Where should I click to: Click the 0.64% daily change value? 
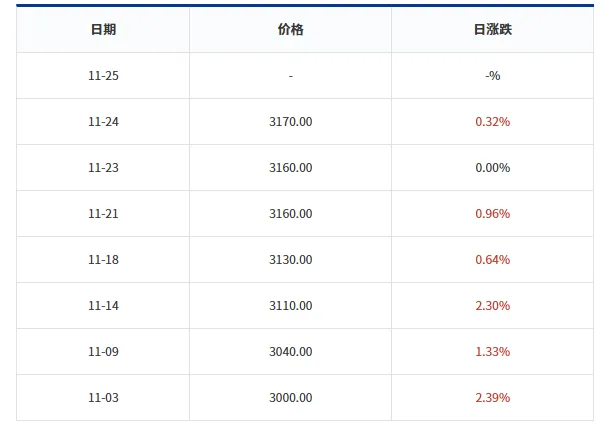(492, 260)
